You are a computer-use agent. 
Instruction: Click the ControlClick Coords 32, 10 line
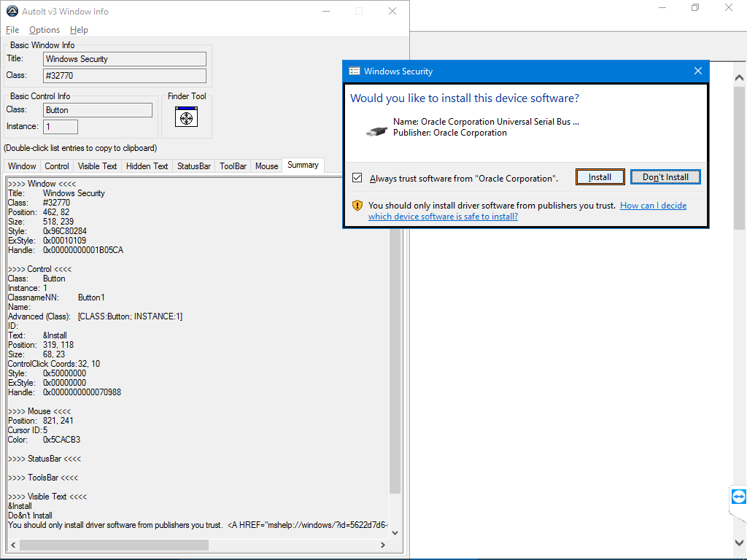(x=54, y=364)
